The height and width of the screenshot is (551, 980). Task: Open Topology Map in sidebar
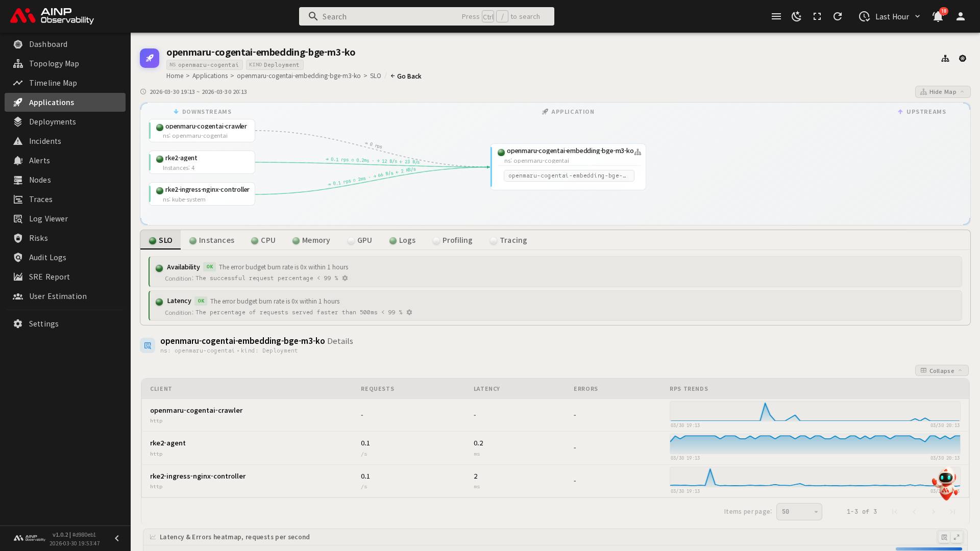click(x=54, y=64)
